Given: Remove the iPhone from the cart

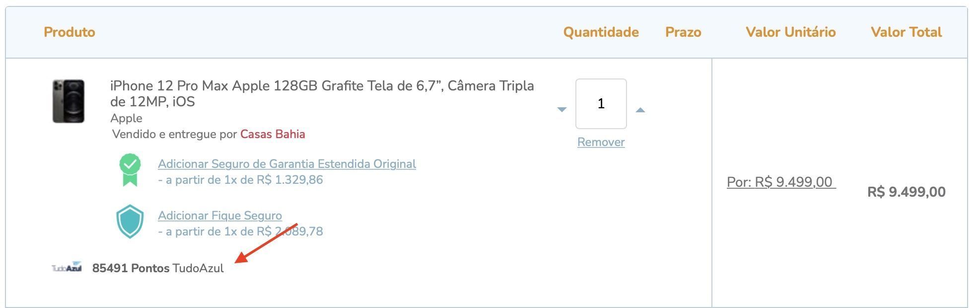Looking at the screenshot, I should (601, 142).
